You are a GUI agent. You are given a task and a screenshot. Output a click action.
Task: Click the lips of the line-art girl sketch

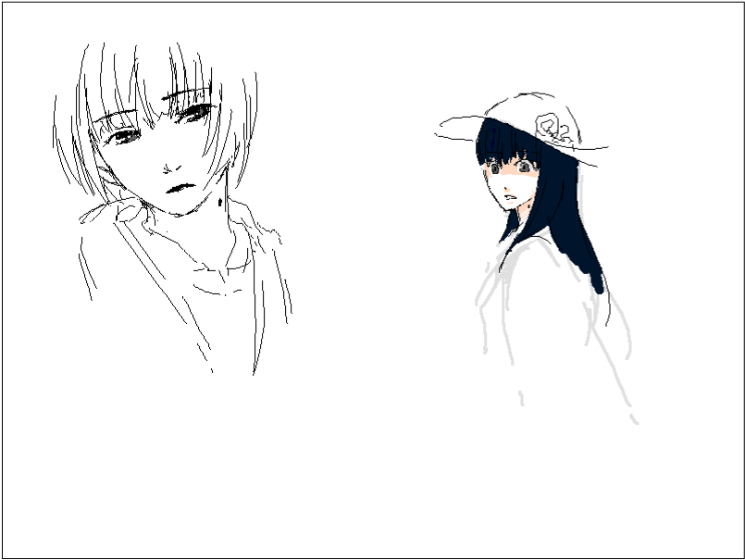pyautogui.click(x=180, y=188)
